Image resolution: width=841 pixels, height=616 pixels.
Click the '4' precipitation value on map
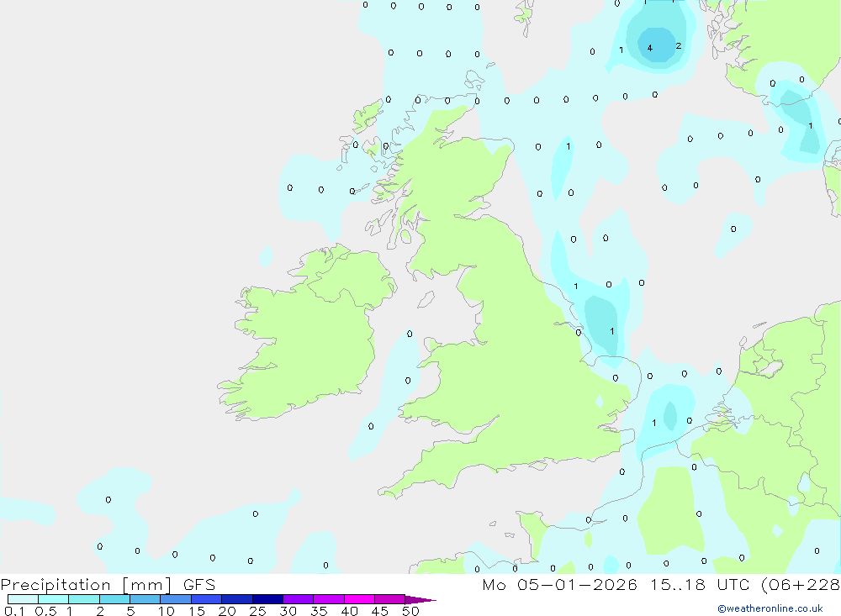click(x=649, y=48)
